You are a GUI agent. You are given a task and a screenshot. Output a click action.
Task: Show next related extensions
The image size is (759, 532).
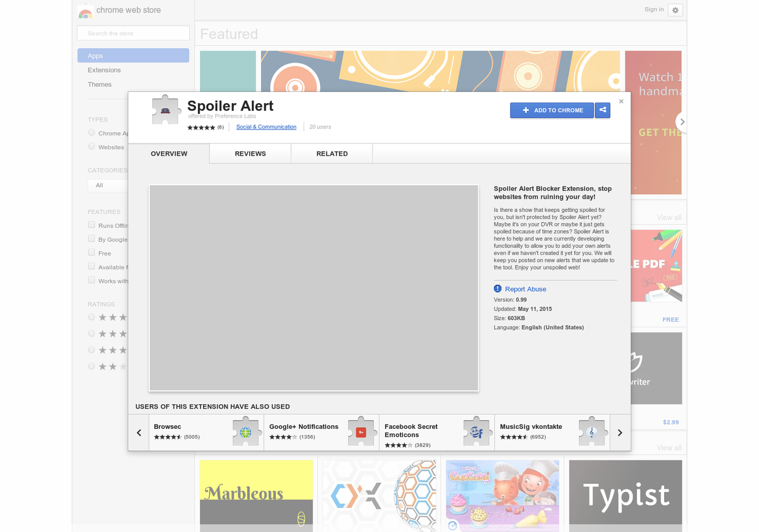(620, 433)
